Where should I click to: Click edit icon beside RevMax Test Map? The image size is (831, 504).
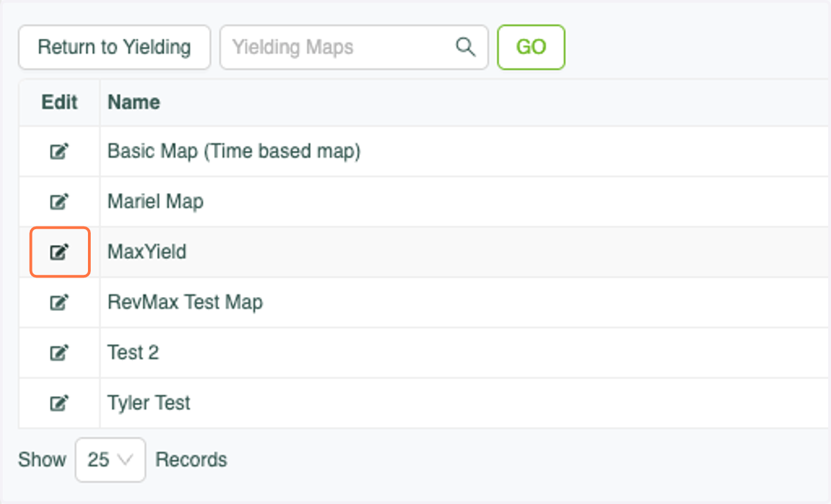pyautogui.click(x=60, y=302)
